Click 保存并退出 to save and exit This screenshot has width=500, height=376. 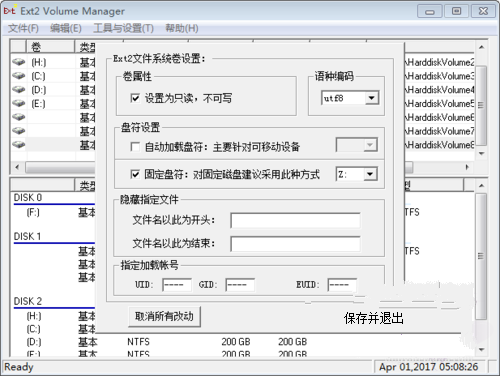pyautogui.click(x=374, y=318)
